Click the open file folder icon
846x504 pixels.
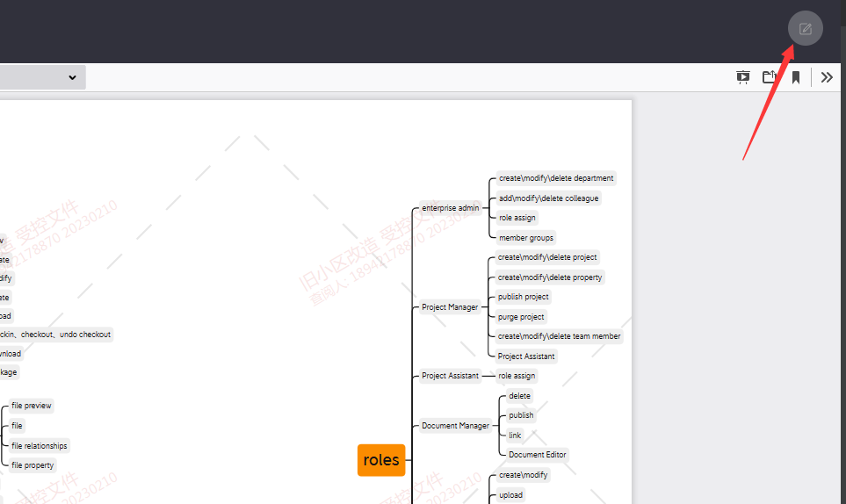coord(770,77)
